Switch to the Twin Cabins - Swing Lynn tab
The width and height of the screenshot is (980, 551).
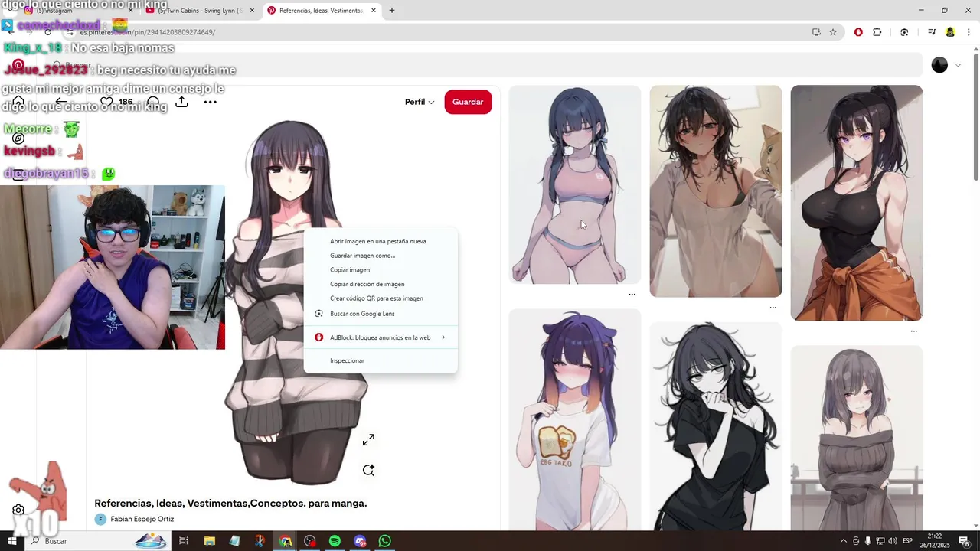pyautogui.click(x=201, y=11)
